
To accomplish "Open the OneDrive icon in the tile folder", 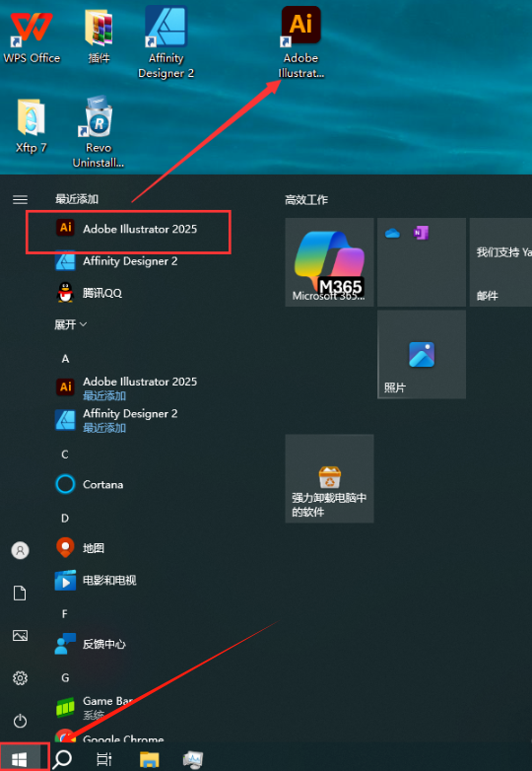I will pos(392,233).
